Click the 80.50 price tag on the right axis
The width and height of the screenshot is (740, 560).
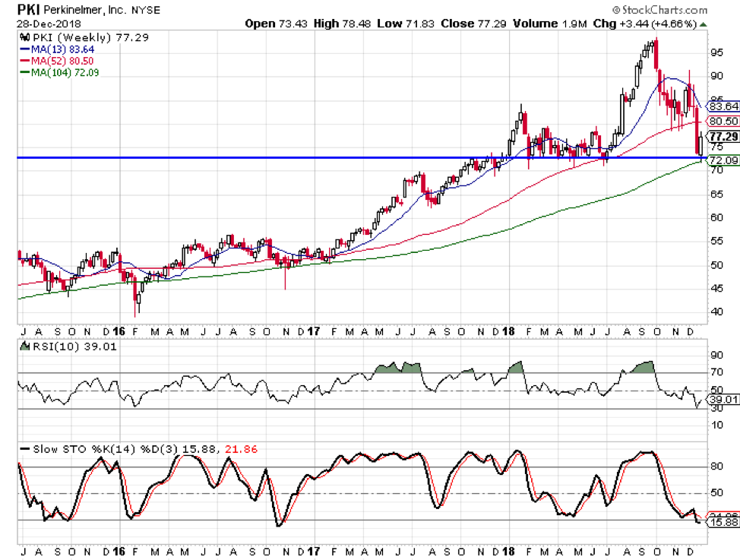pos(723,121)
